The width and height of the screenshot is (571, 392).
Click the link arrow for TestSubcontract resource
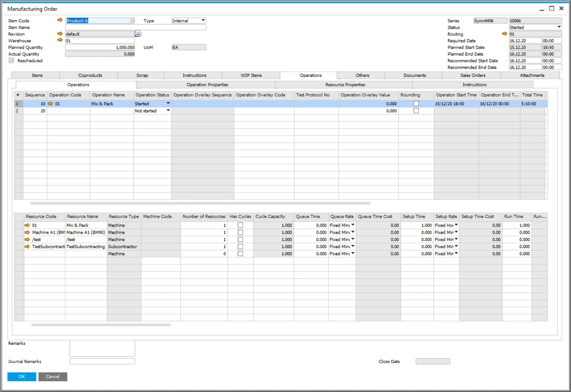click(x=27, y=247)
